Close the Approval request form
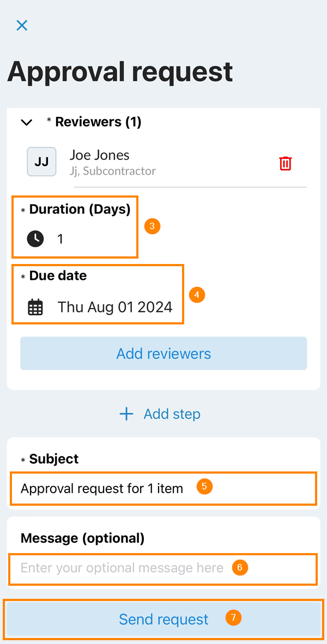The height and width of the screenshot is (644, 327). tap(22, 25)
